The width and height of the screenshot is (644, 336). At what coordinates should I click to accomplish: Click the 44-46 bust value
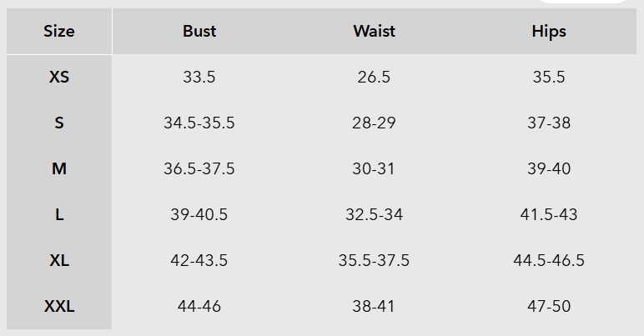click(x=199, y=306)
